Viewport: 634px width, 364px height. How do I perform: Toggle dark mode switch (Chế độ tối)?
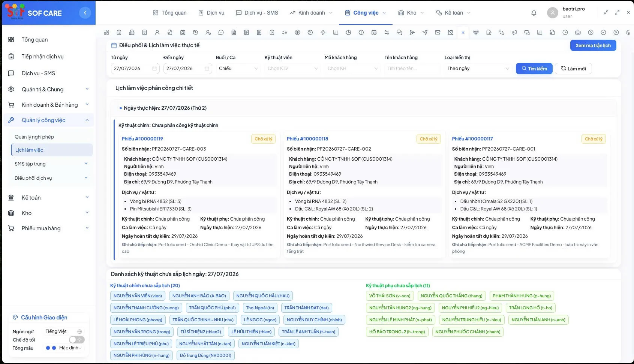click(77, 340)
